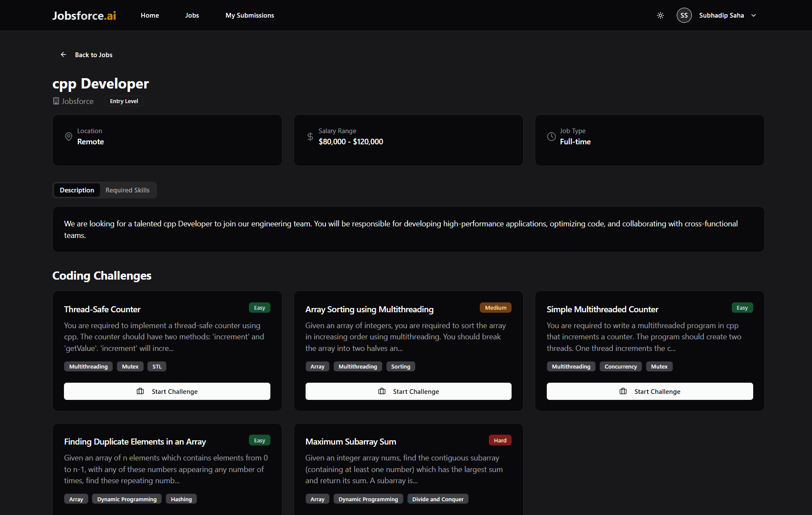This screenshot has width=812, height=515.
Task: Click the Back to Jobs link
Action: 93,55
